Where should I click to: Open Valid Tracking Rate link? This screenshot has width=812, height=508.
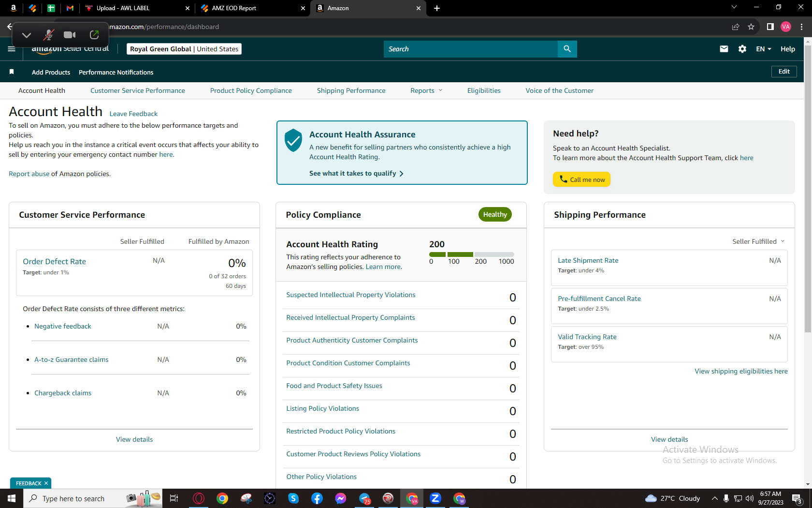587,337
